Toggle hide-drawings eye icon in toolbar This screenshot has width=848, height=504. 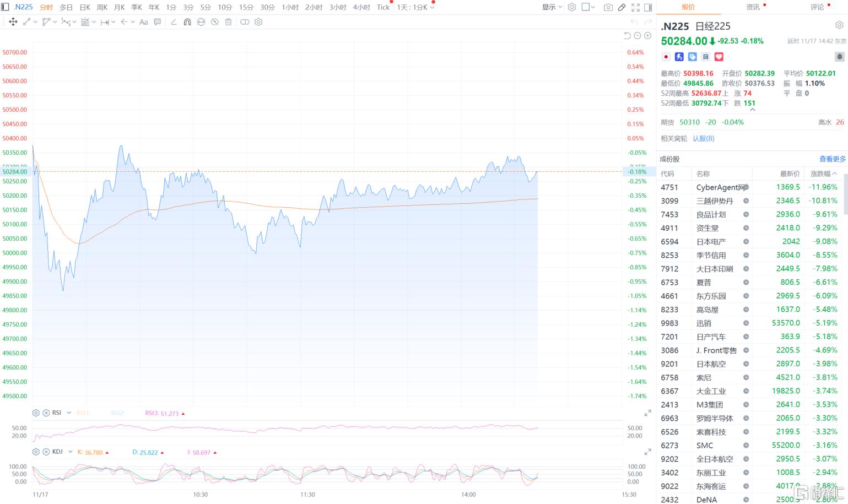coord(214,22)
